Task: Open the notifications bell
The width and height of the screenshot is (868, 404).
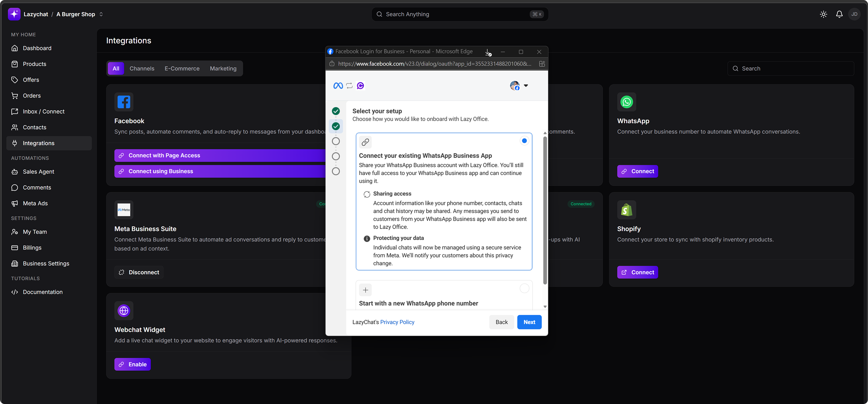Action: tap(839, 14)
